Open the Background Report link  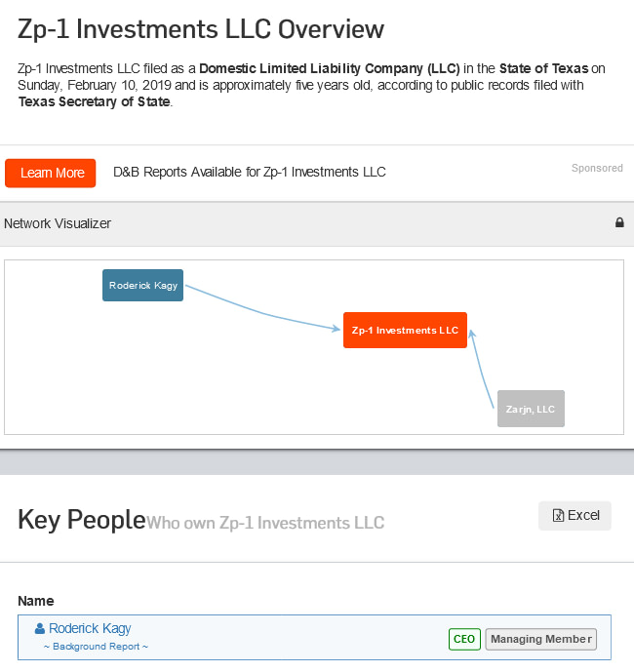pos(96,647)
